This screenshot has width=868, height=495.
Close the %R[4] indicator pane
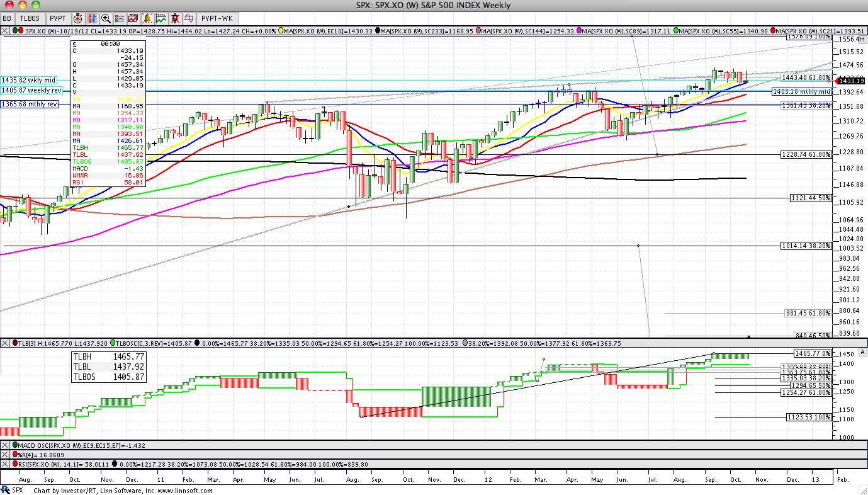point(6,454)
